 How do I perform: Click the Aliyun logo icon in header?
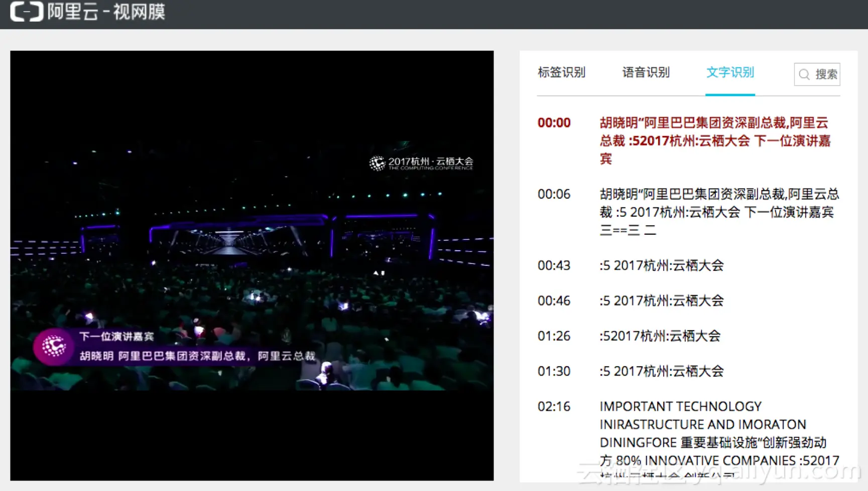click(27, 11)
